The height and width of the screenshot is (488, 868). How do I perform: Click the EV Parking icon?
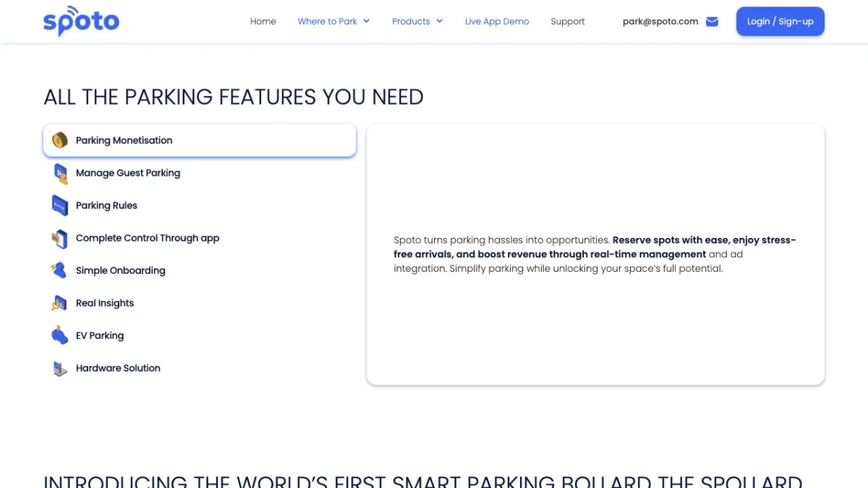(x=60, y=335)
